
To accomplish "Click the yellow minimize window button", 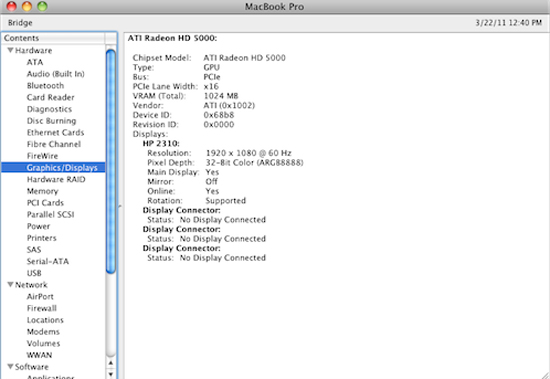I will click(27, 6).
